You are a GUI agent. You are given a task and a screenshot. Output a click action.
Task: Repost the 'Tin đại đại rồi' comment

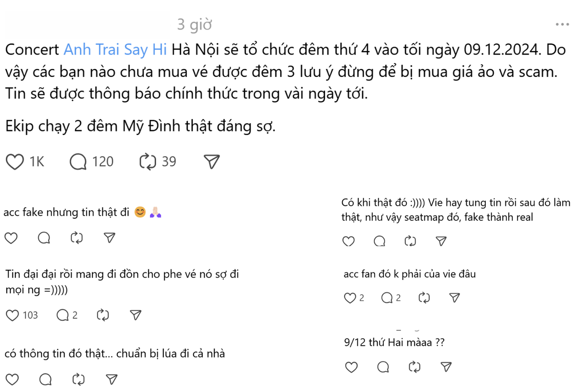point(102,315)
